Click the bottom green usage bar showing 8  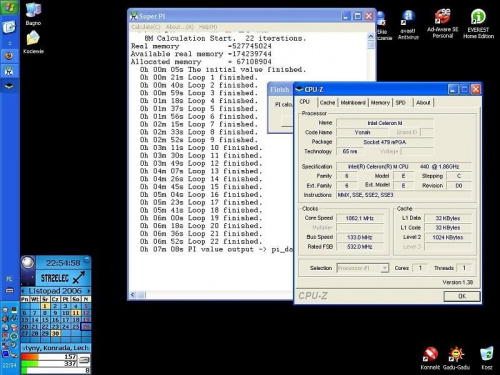click(56, 370)
